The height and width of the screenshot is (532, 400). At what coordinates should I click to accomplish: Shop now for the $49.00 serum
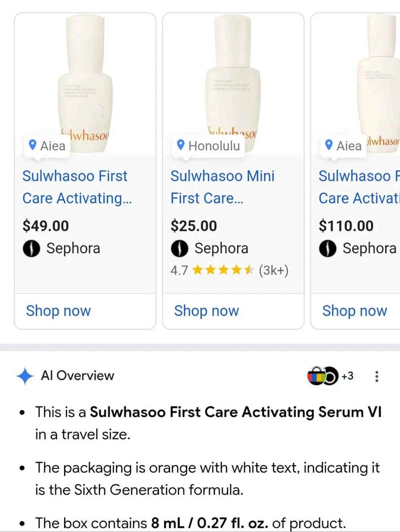[58, 311]
